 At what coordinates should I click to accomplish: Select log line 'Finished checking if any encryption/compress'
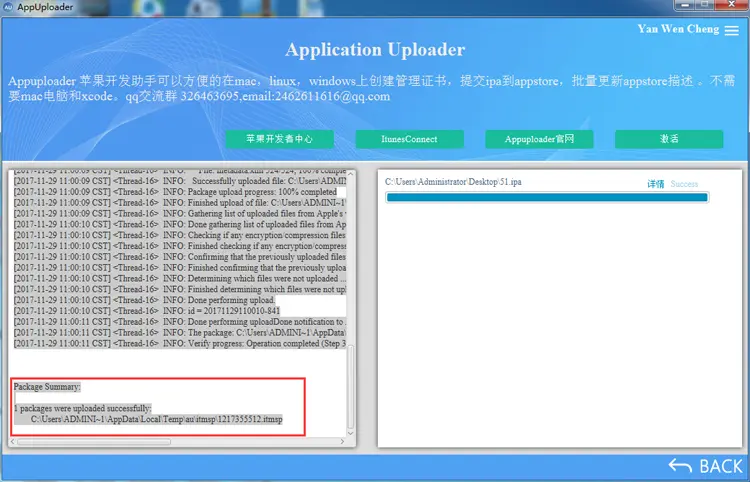coord(180,246)
